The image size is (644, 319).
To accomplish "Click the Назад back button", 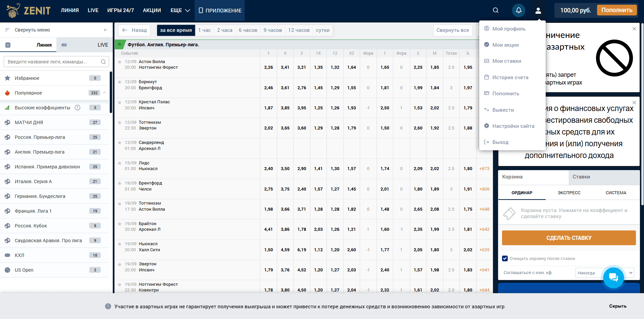I will [x=134, y=30].
